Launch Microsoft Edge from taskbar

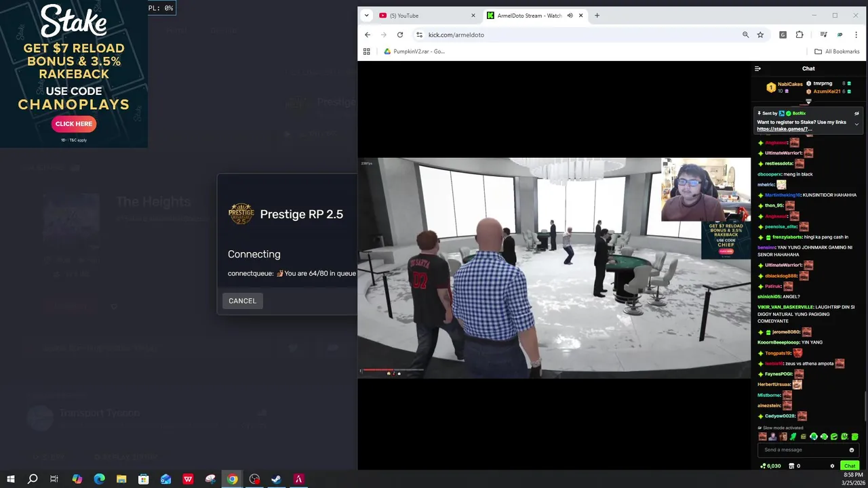pyautogui.click(x=99, y=479)
